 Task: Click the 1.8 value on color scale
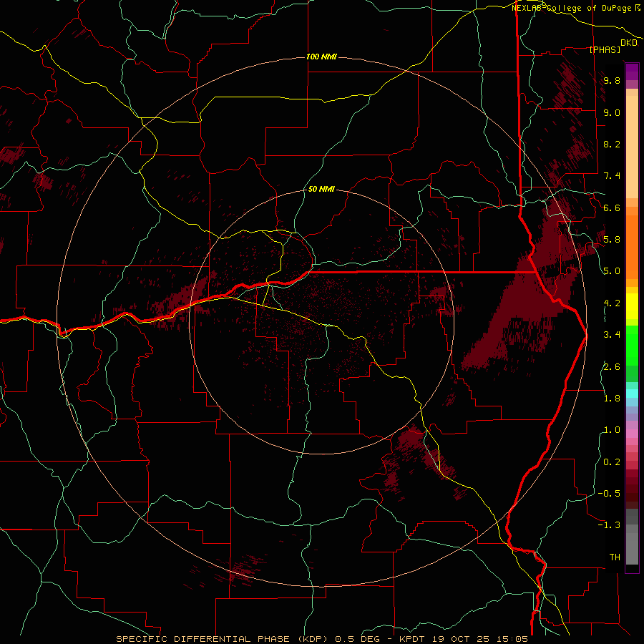[x=612, y=398]
